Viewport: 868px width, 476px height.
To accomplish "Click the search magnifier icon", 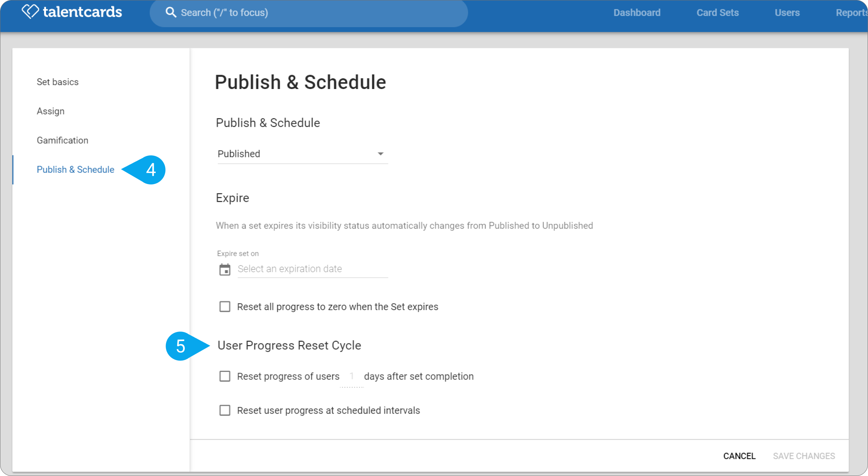I will tap(171, 12).
